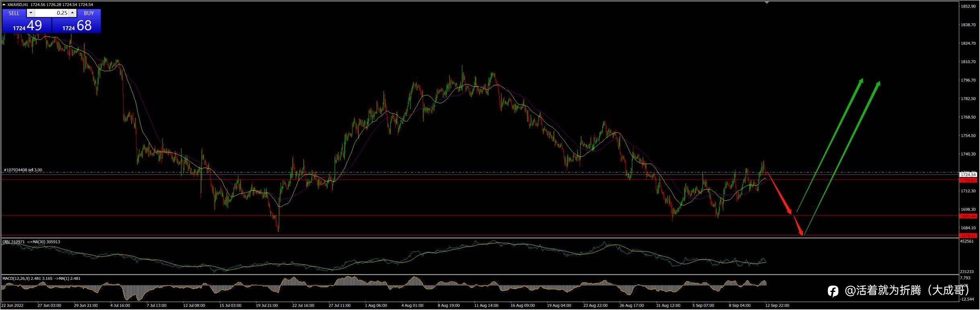
Task: Click the '23 Aug 22:00' time axis label
Action: click(x=595, y=306)
